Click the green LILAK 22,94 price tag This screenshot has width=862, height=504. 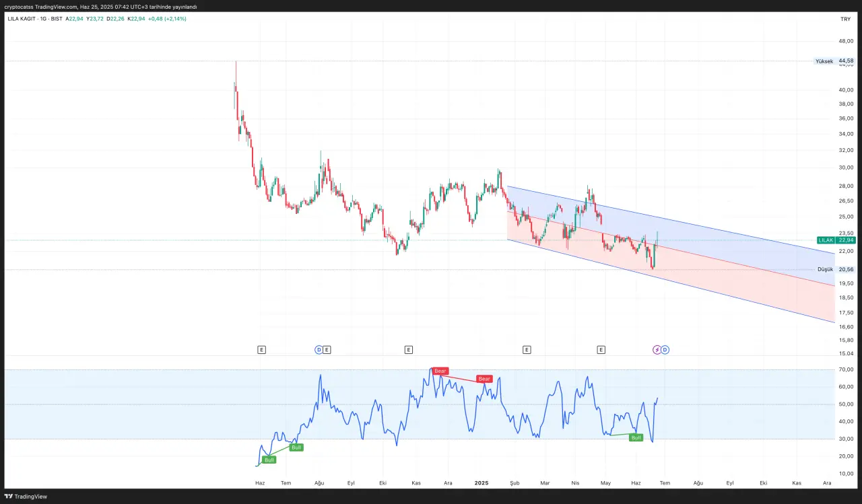click(x=836, y=240)
